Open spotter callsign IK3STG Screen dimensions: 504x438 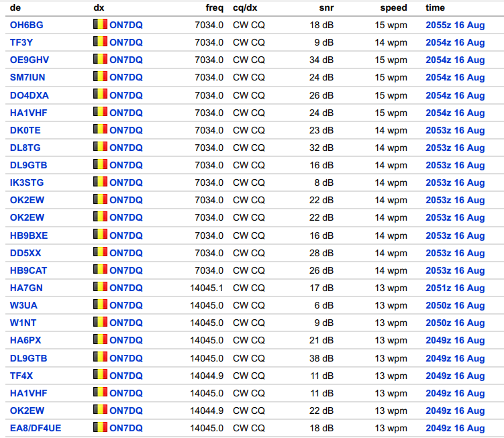[x=27, y=182]
